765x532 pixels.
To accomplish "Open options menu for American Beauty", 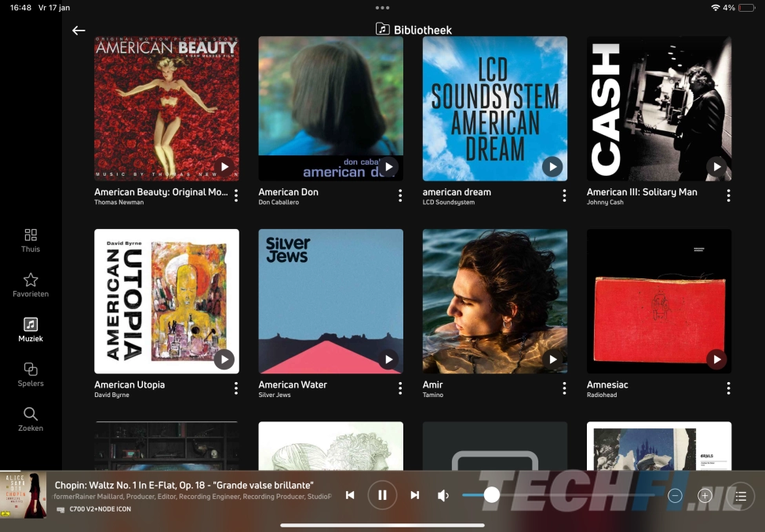I will click(236, 195).
